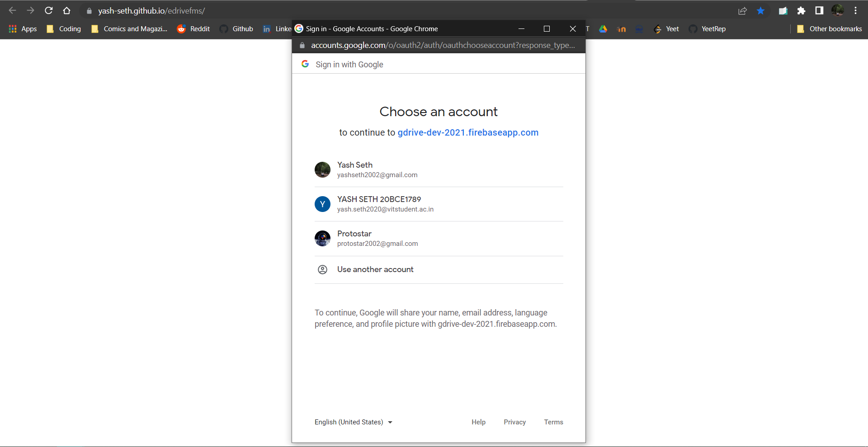
Task: Open Privacy link
Action: coord(514,422)
